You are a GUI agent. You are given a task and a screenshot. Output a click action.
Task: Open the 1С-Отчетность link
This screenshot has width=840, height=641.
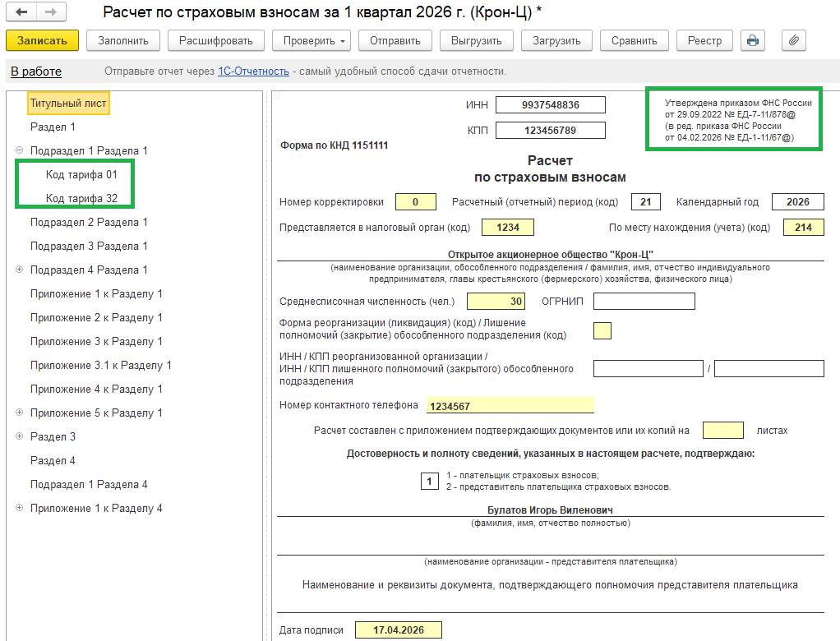pos(253,71)
